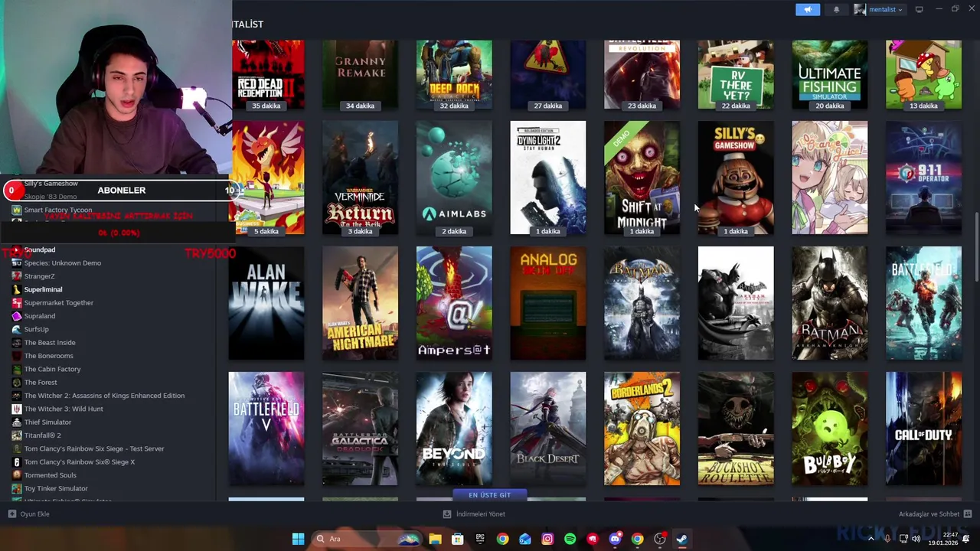Open the Windows Start menu
980x551 pixels.
click(x=298, y=539)
